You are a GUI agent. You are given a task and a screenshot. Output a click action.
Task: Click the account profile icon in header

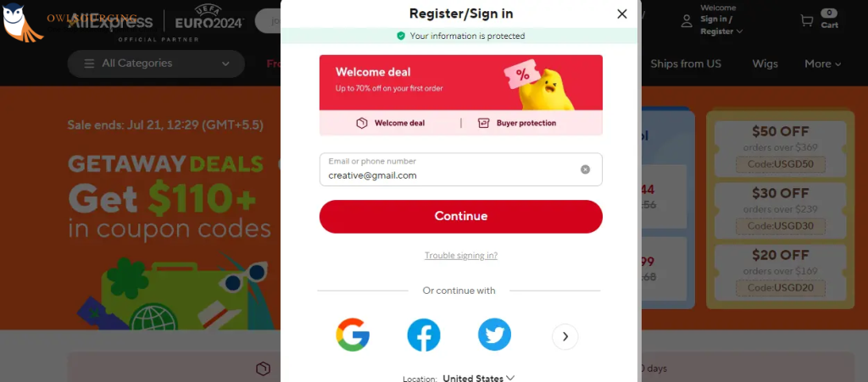[x=687, y=21]
